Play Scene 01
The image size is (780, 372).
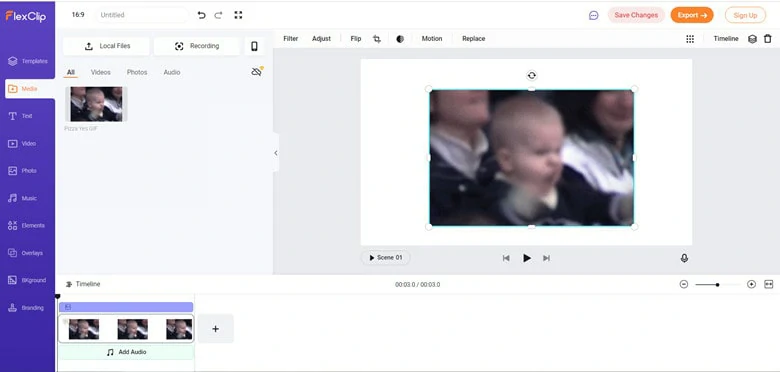386,258
